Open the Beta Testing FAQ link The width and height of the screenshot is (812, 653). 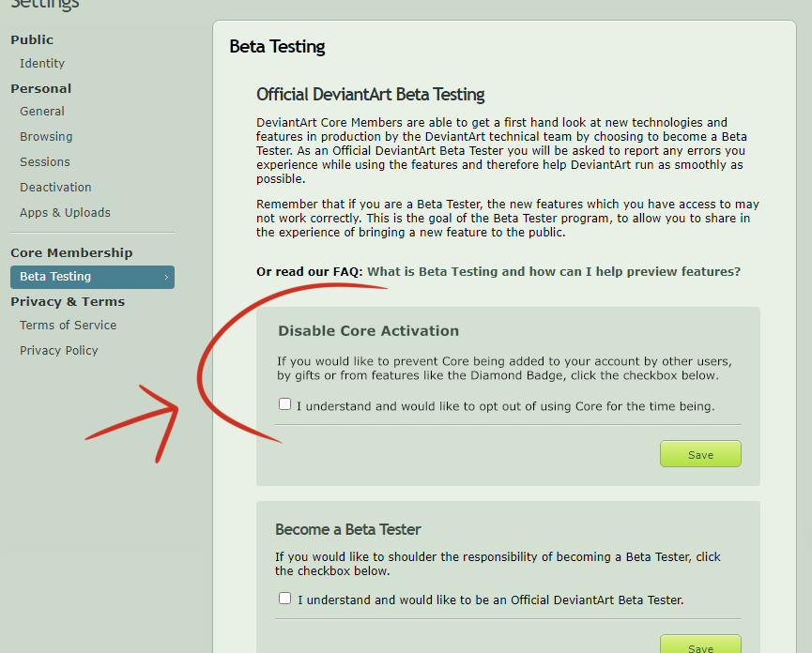(x=554, y=272)
